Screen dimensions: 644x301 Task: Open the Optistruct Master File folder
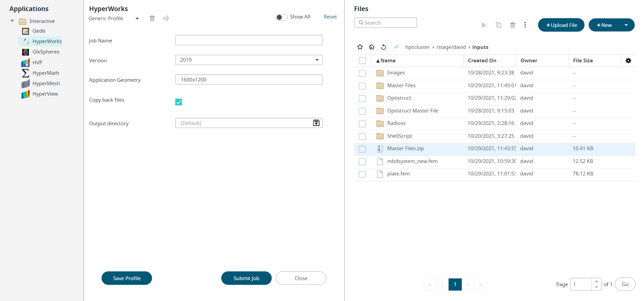point(413,111)
